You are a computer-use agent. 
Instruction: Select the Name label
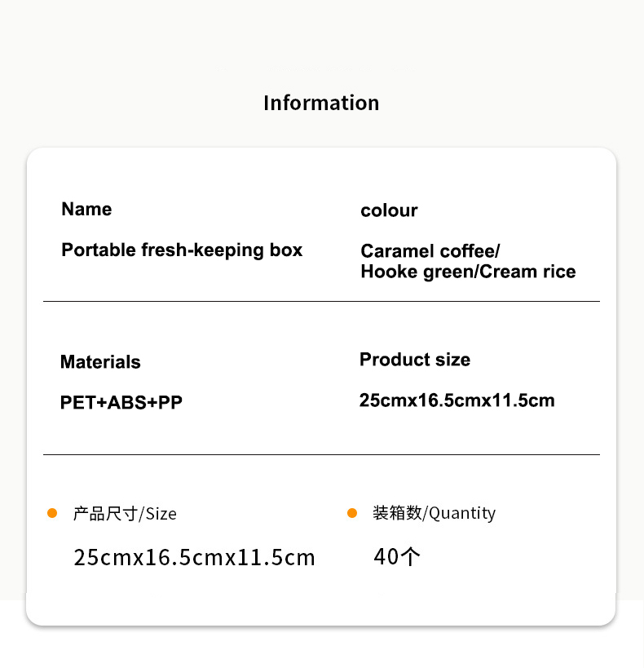[86, 209]
